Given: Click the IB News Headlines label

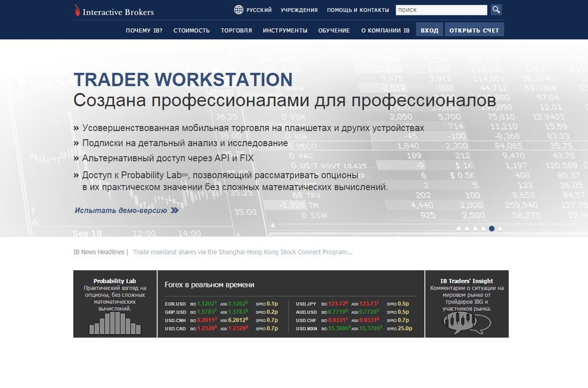Looking at the screenshot, I should coord(99,252).
